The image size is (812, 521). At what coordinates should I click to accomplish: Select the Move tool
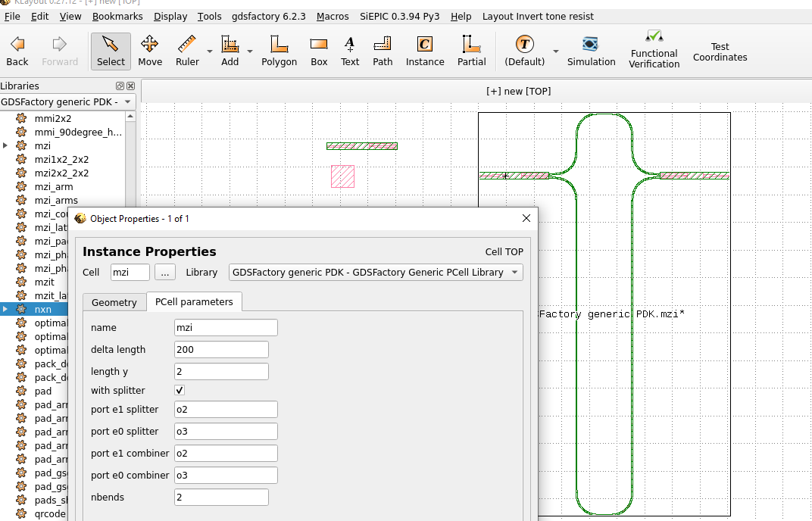coord(150,51)
